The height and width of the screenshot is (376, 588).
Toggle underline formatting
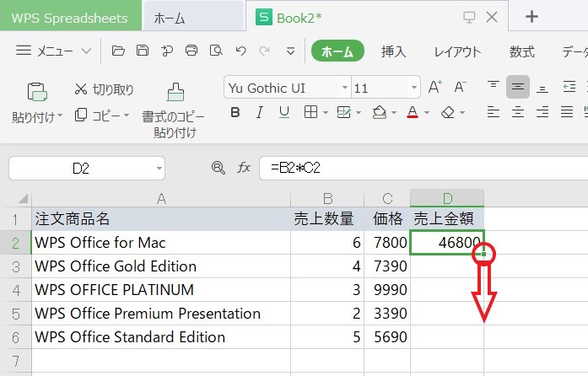point(284,112)
